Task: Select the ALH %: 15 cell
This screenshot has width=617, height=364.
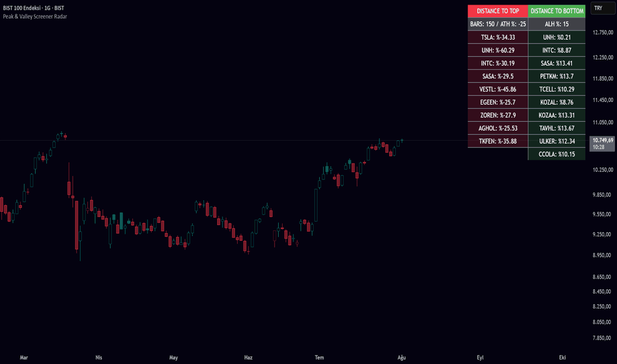Action: [557, 24]
